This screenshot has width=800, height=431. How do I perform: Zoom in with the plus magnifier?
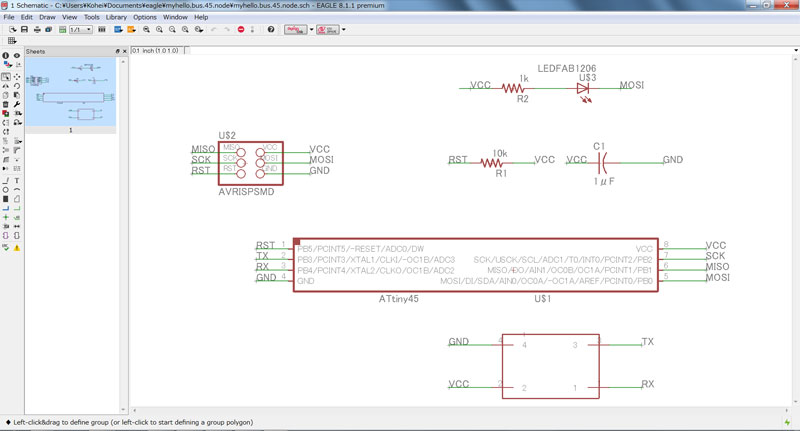(x=159, y=30)
